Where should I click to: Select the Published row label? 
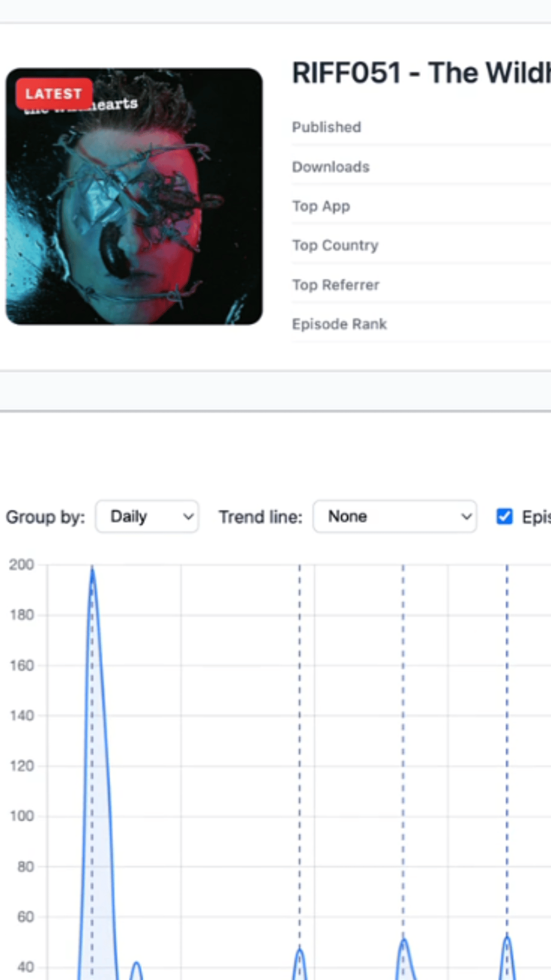tap(327, 127)
